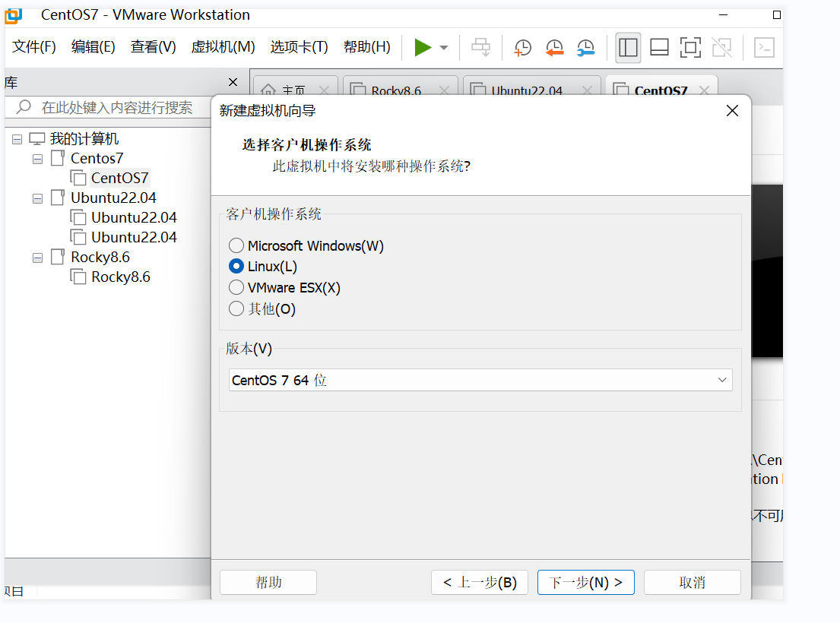The image size is (840, 623).
Task: Open the 编辑(E) menu
Action: (x=94, y=47)
